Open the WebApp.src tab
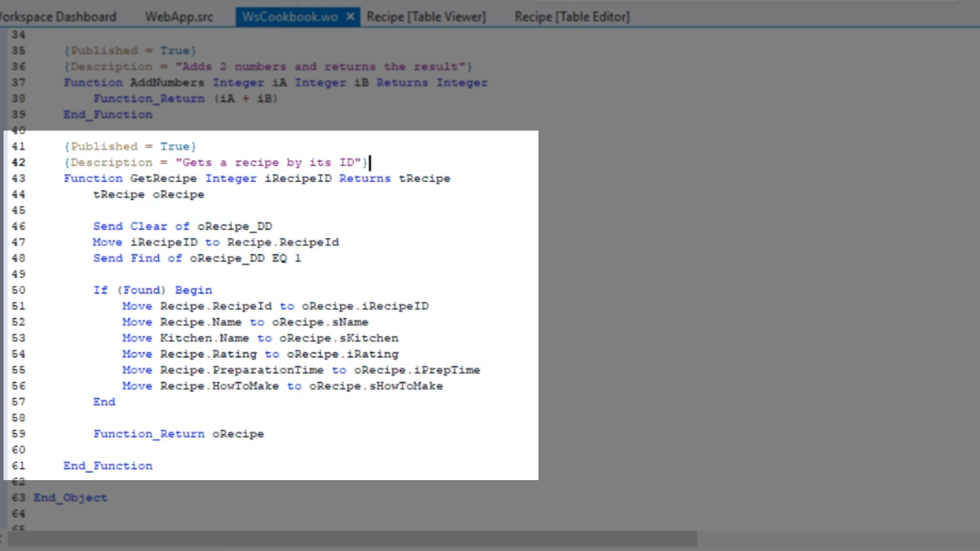This screenshot has height=551, width=980. click(x=179, y=17)
